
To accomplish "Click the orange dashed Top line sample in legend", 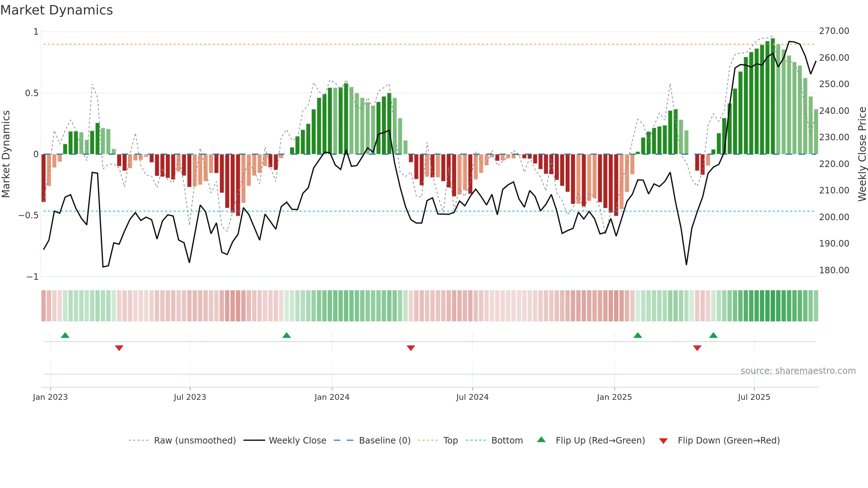I will coord(428,440).
